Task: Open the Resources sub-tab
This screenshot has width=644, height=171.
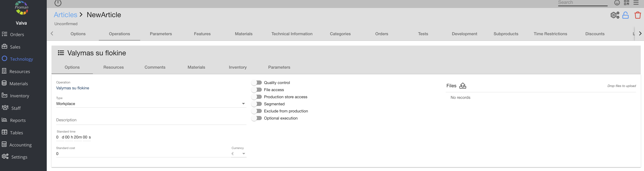Action: pos(113,67)
